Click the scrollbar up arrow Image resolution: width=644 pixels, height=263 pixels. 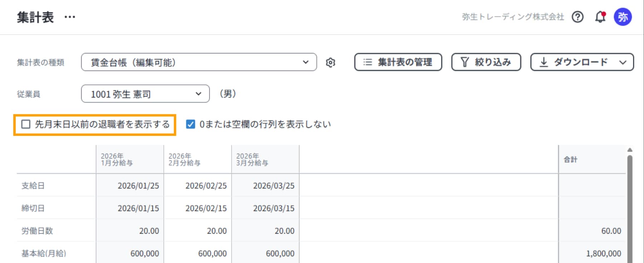[630, 150]
